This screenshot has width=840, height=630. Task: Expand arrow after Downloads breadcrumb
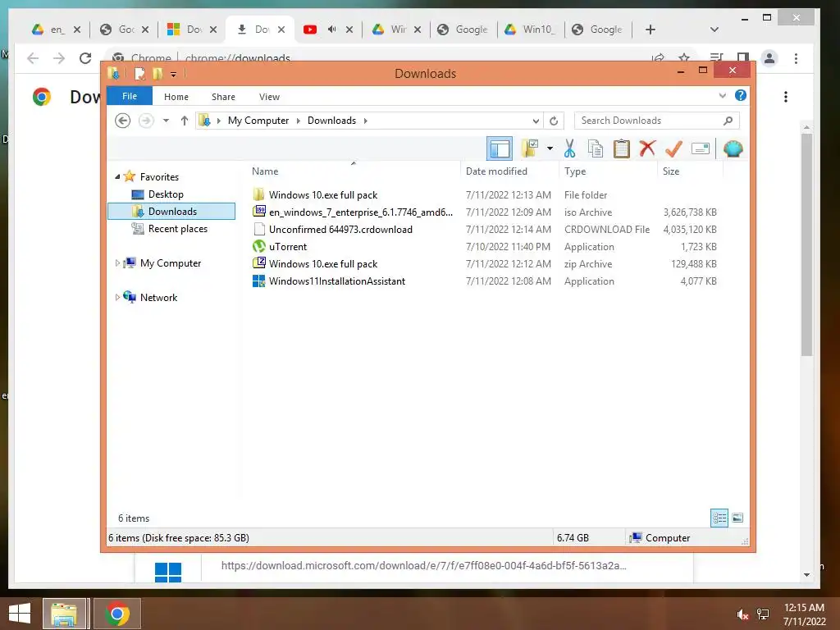pos(365,121)
